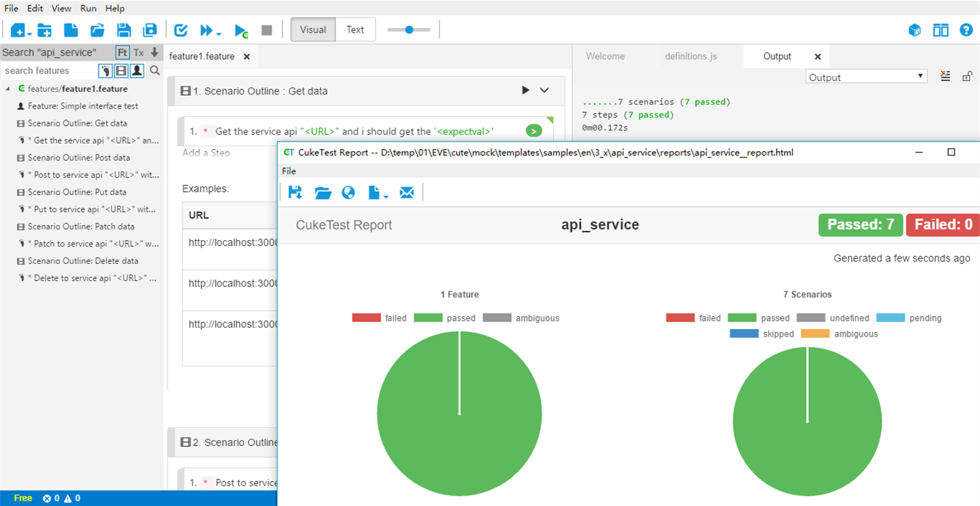Open the run-all dropdown arrow

click(218, 32)
